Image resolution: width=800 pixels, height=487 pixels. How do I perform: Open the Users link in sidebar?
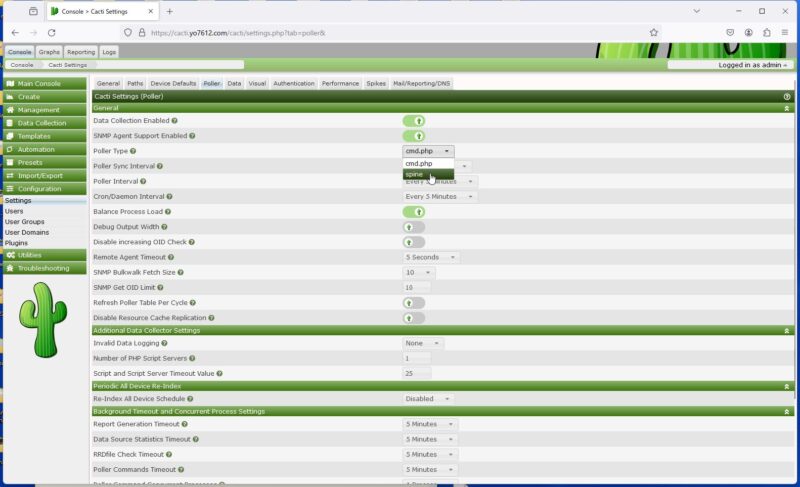[x=14, y=211]
